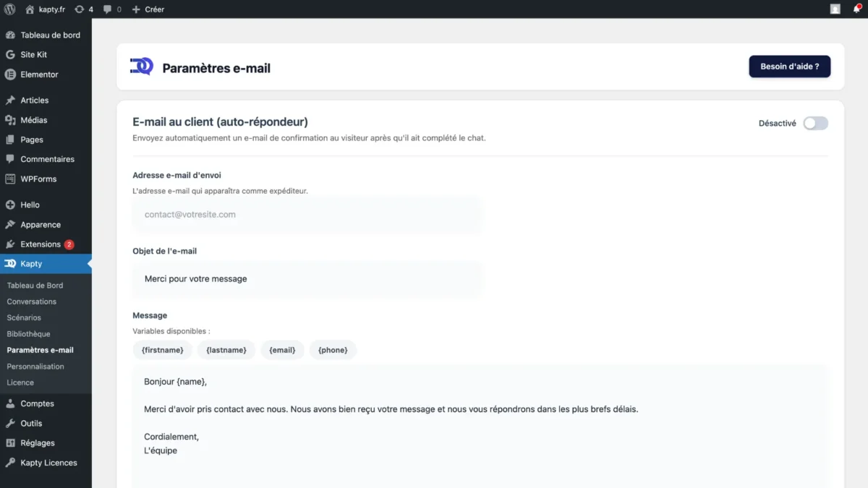This screenshot has width=868, height=488.
Task: Insert the {firstname} variable chip
Action: click(162, 350)
